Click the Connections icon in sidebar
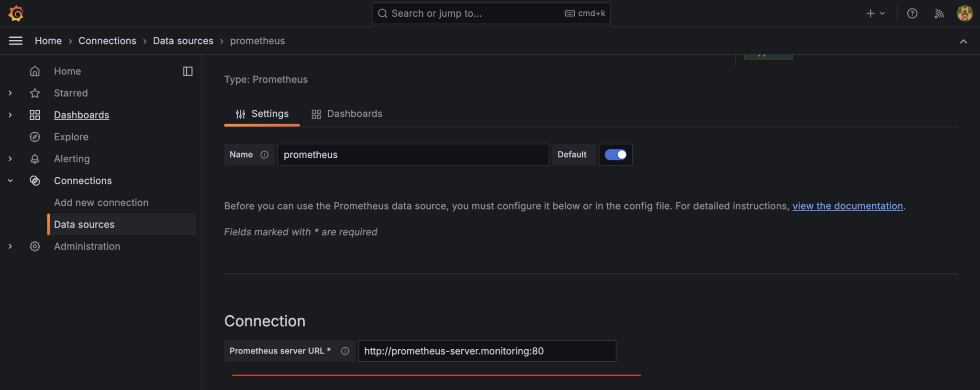The image size is (980, 390). pos(35,181)
